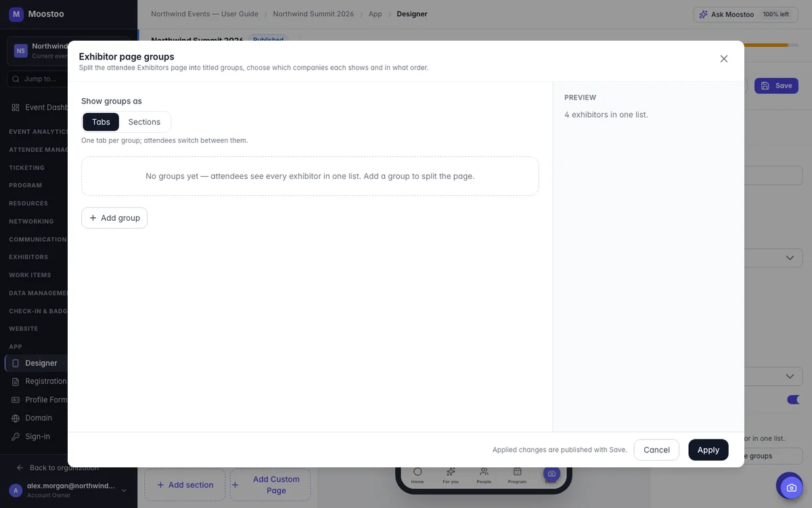Click the floating camera button at bottom right

pyautogui.click(x=791, y=488)
